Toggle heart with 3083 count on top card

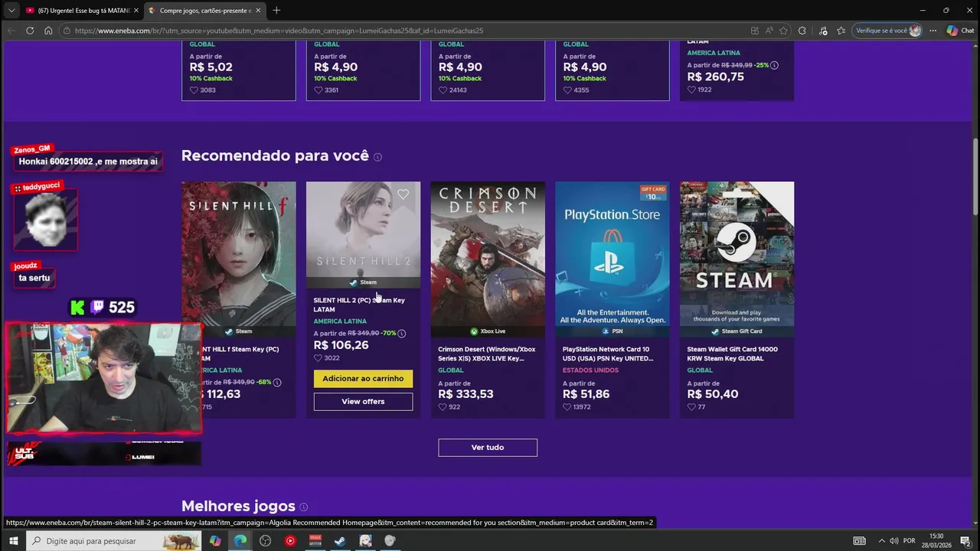[194, 90]
